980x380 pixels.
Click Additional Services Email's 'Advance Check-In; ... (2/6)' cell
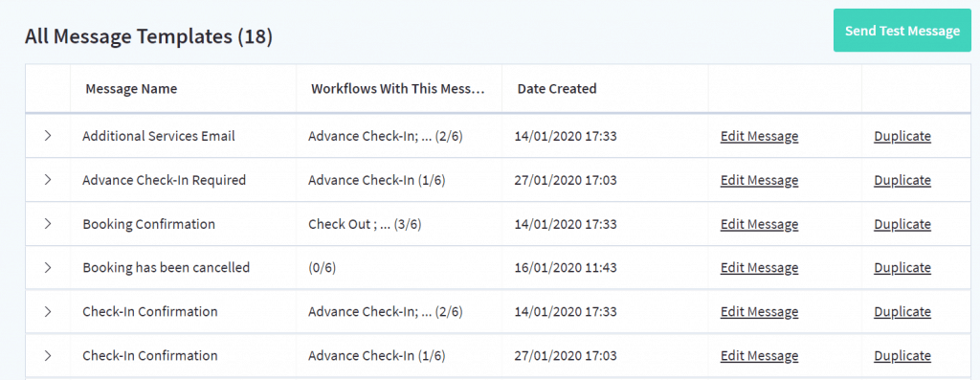(x=385, y=136)
